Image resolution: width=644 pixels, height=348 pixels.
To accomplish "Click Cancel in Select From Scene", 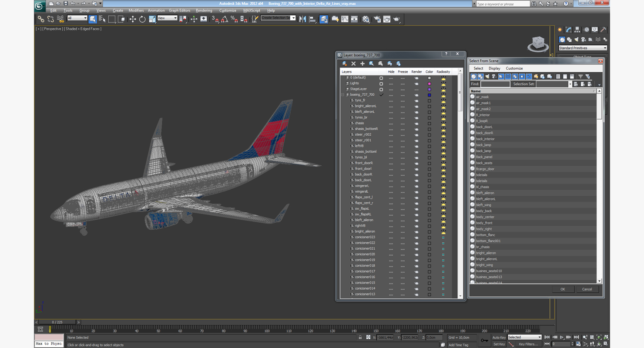I will pyautogui.click(x=587, y=289).
